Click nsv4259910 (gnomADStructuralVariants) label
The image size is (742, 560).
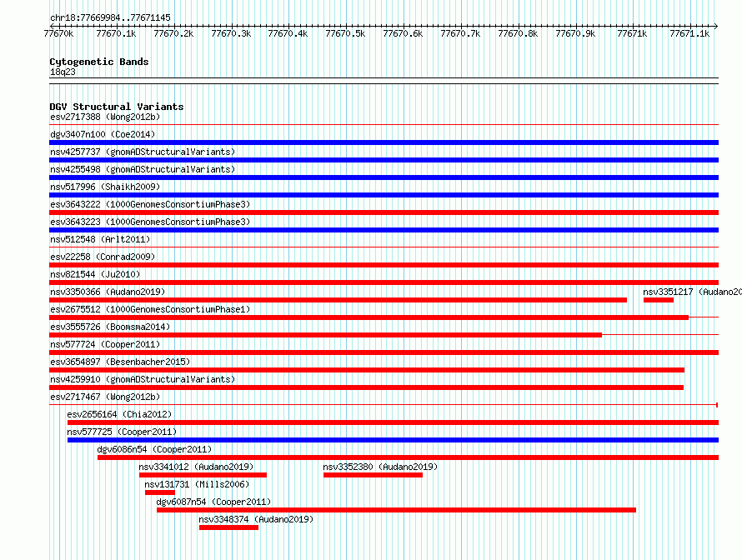[x=143, y=379]
